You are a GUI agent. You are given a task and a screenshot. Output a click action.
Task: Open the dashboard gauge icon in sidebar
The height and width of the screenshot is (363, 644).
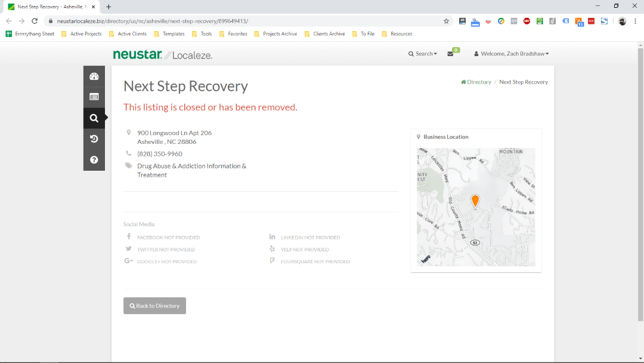(94, 76)
